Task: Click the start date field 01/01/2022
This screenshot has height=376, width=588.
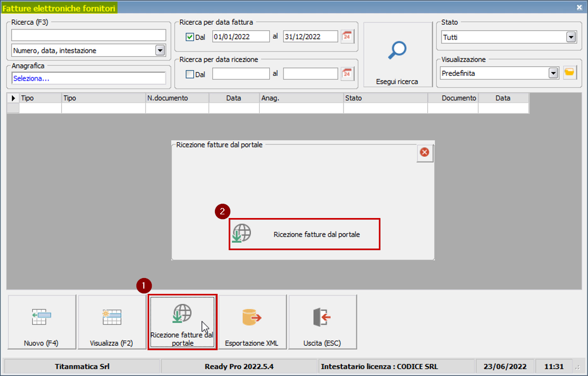Action: coord(241,37)
